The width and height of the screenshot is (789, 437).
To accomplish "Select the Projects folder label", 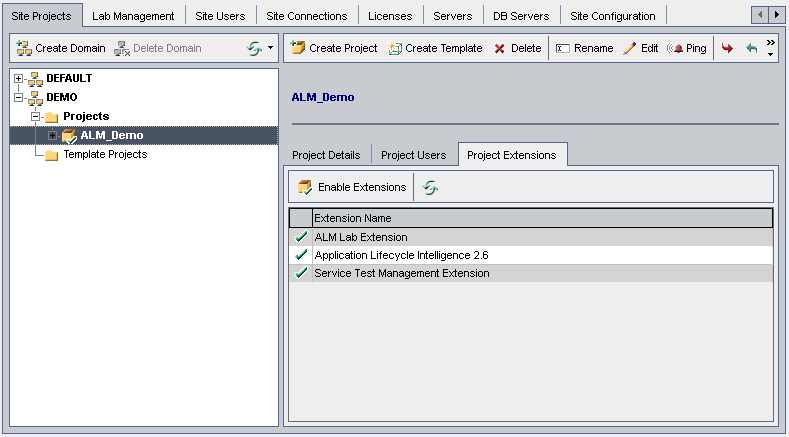I will point(86,116).
